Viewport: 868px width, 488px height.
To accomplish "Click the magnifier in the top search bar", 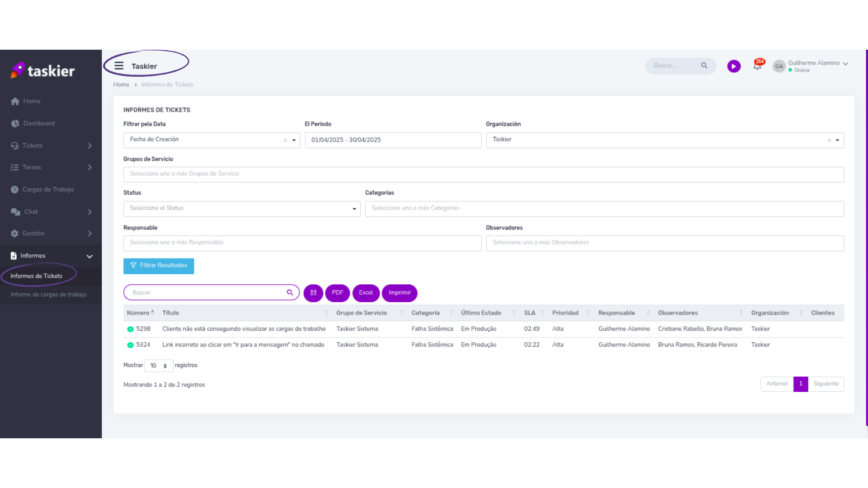I will pyautogui.click(x=704, y=66).
